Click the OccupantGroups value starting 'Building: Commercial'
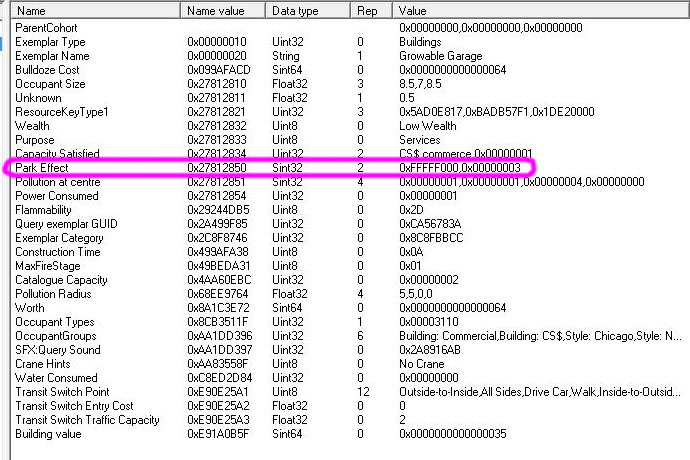The width and height of the screenshot is (690, 460). [540, 336]
